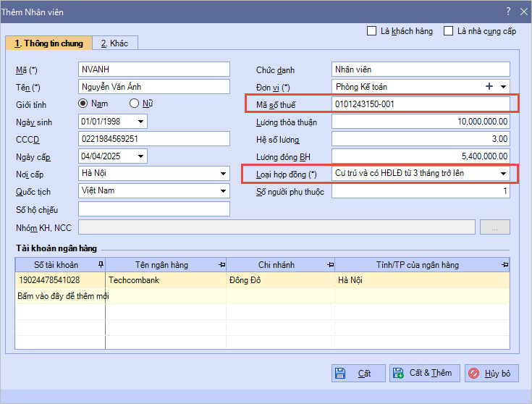The width and height of the screenshot is (532, 404).
Task: Expand the Quốc tịch dropdown list
Action: [223, 191]
